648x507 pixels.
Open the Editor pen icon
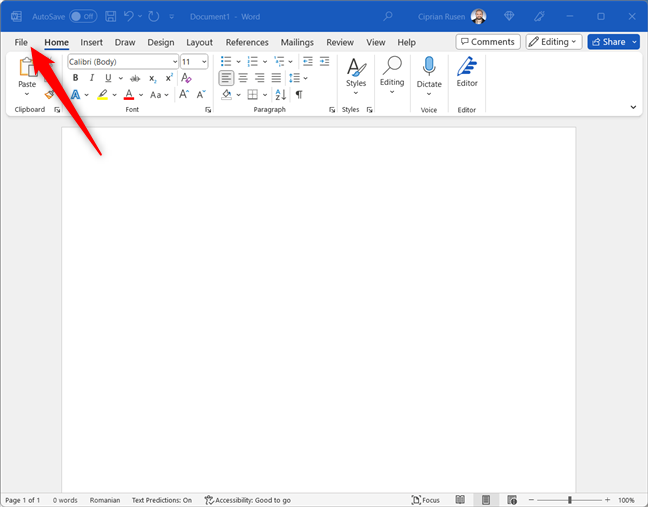[x=467, y=66]
